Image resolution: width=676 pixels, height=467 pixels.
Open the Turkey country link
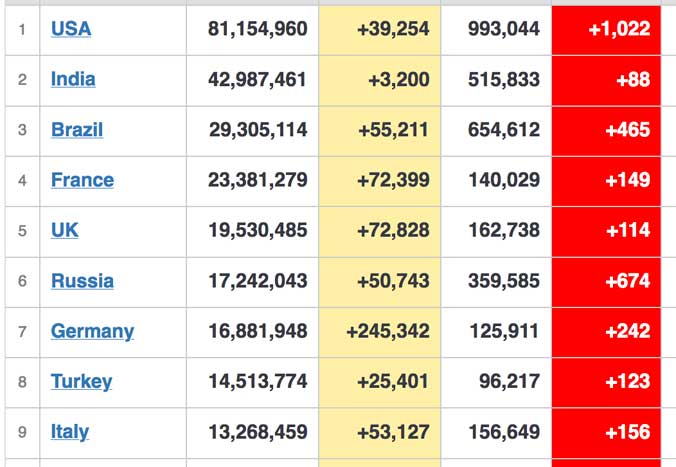pos(81,382)
